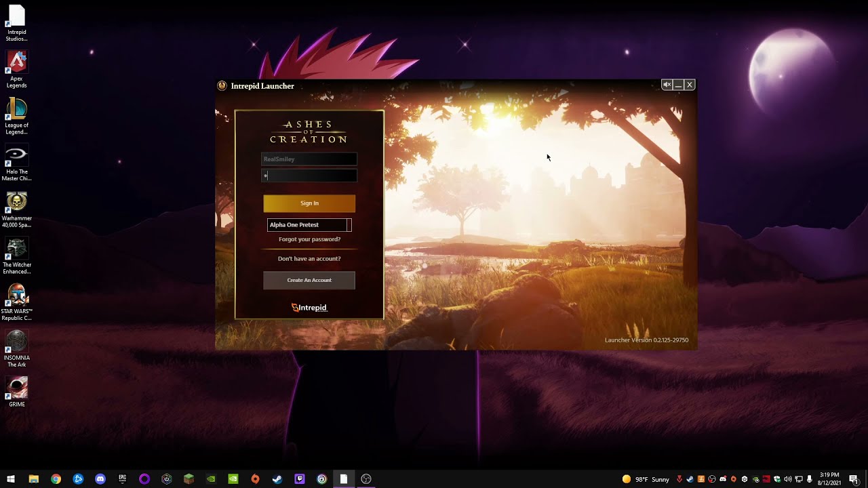Viewport: 868px width, 488px height.
Task: Open Epic Games Launcher from the taskbar
Action: [122, 479]
